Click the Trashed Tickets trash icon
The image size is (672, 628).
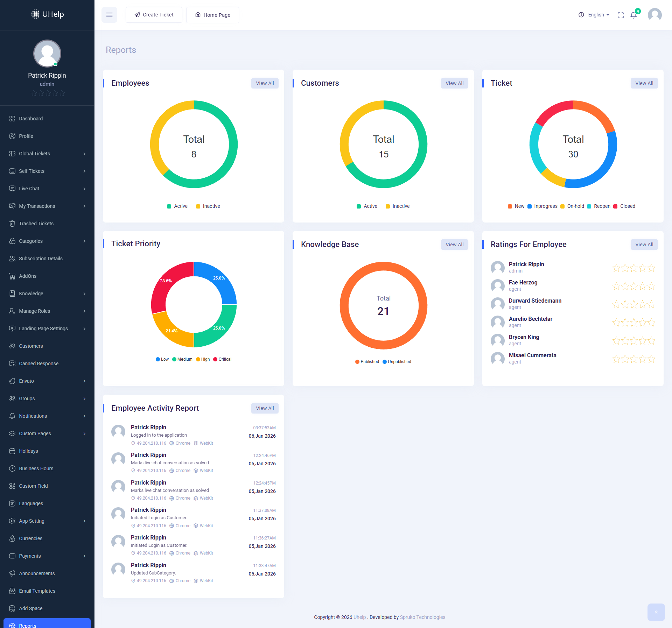click(12, 224)
